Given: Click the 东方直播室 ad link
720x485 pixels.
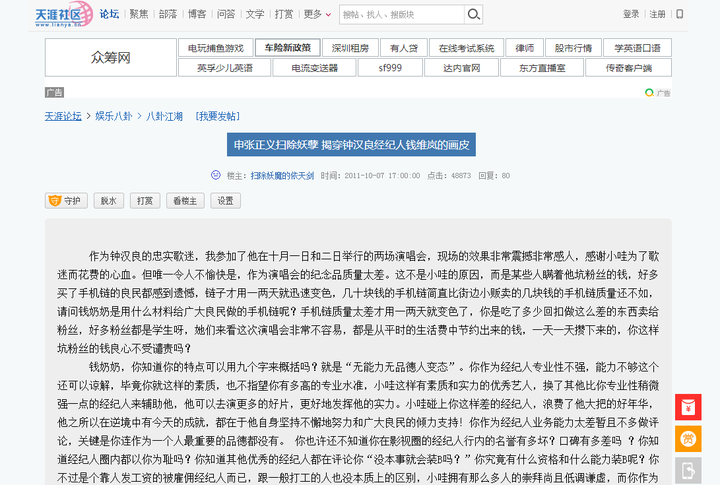Looking at the screenshot, I should [x=542, y=68].
